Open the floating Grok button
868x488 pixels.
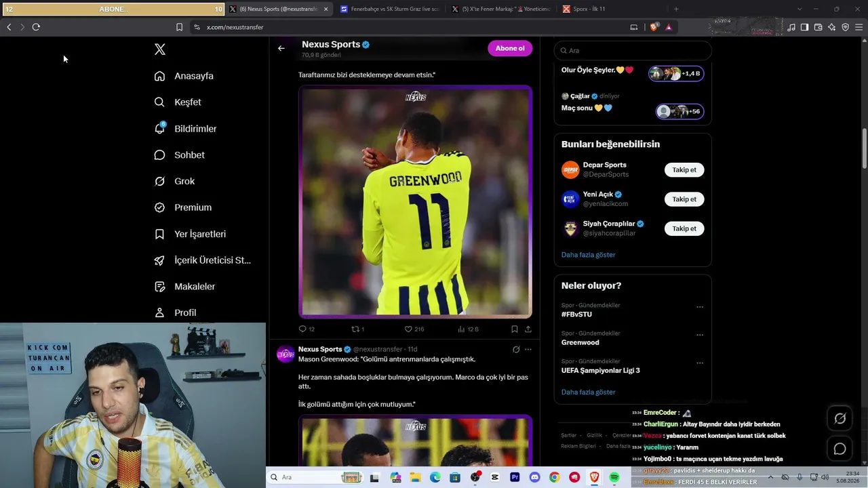point(840,419)
